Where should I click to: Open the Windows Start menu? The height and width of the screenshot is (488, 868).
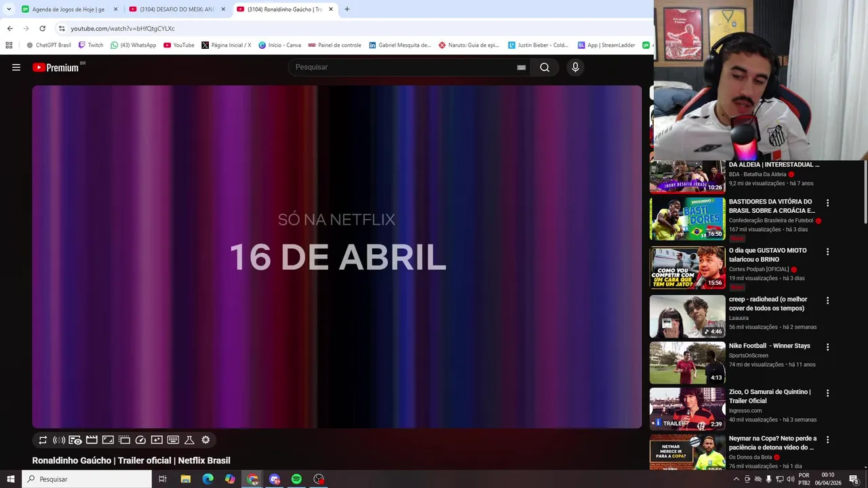click(10, 479)
